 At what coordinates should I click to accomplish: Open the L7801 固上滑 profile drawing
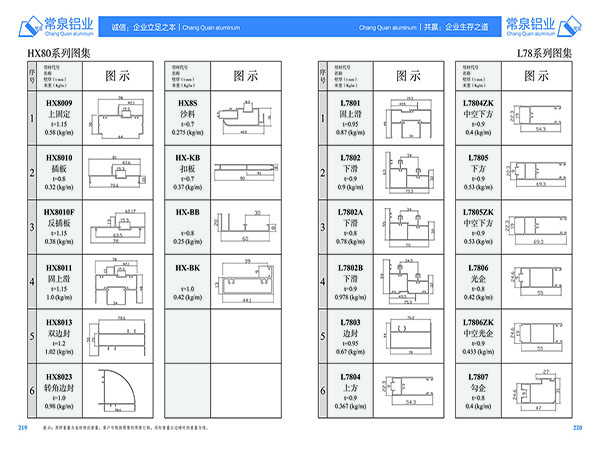[x=408, y=118]
